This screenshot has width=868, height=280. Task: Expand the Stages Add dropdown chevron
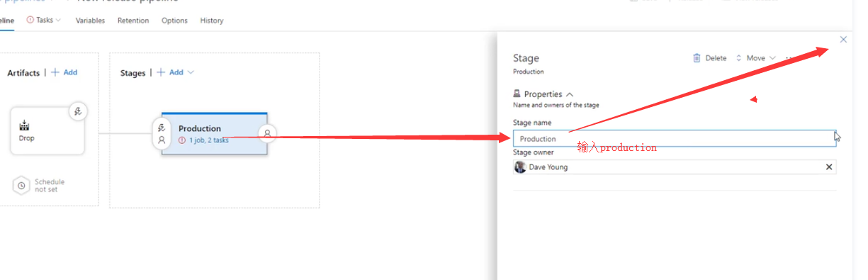(191, 72)
